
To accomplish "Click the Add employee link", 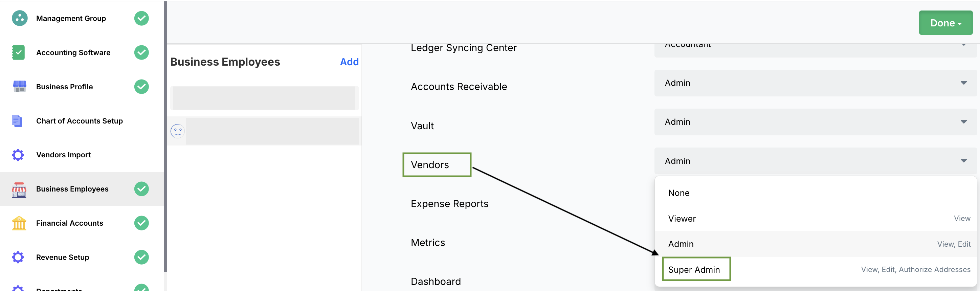I will (349, 62).
